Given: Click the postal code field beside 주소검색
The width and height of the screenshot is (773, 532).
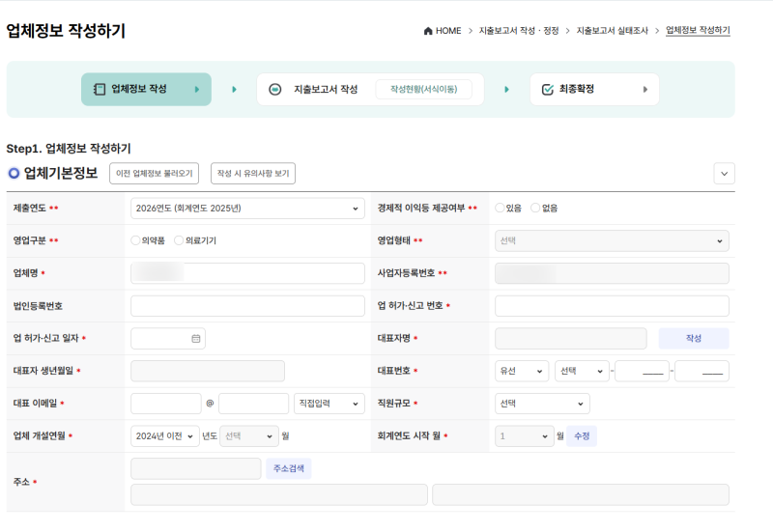Looking at the screenshot, I should pos(196,468).
